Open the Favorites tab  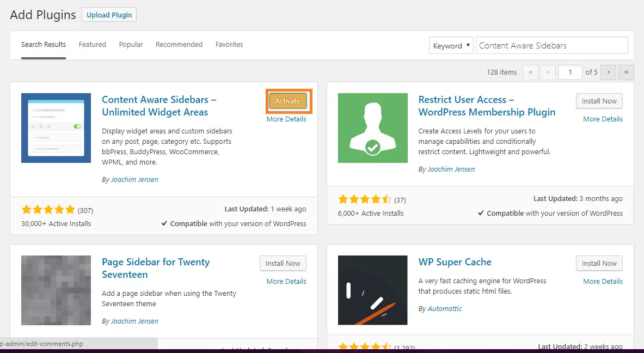(x=229, y=44)
